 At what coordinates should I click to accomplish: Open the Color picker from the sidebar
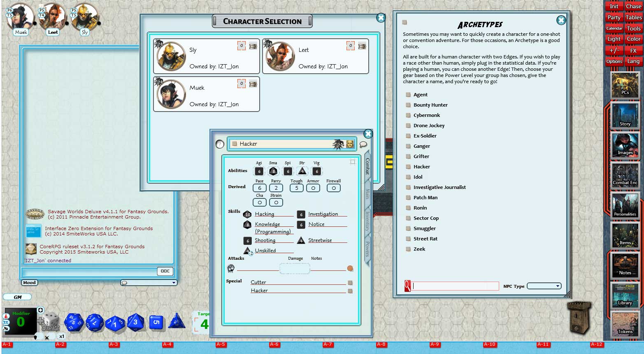pyautogui.click(x=633, y=38)
